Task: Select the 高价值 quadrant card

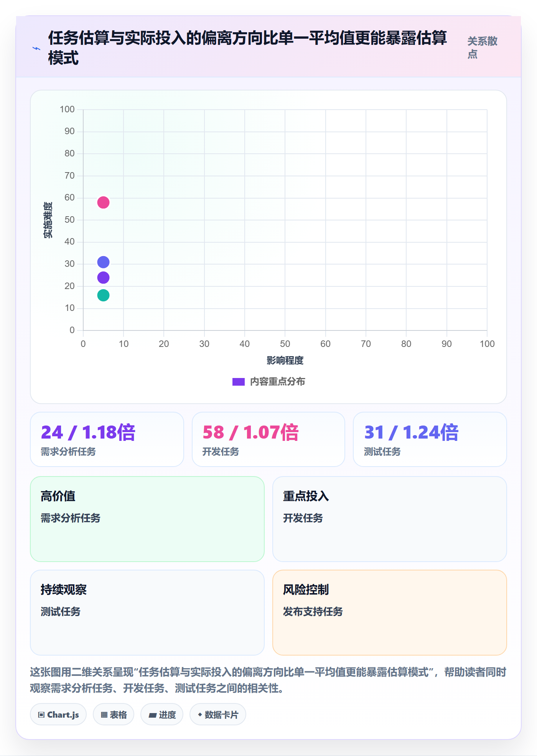Action: [x=147, y=519]
